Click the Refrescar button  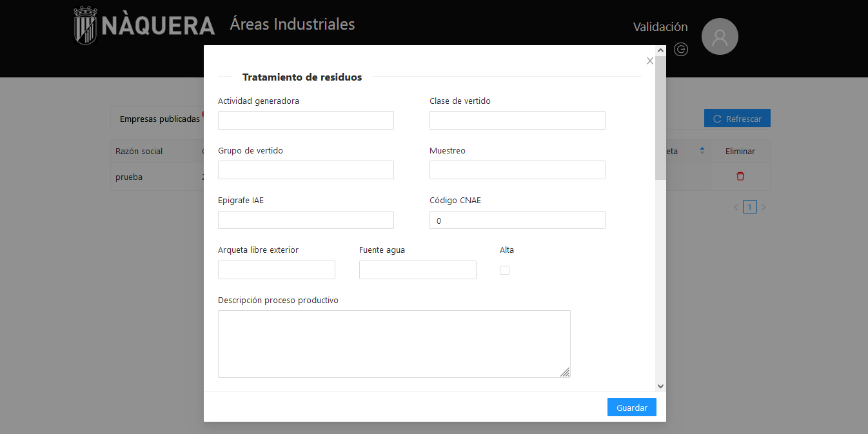coord(736,119)
